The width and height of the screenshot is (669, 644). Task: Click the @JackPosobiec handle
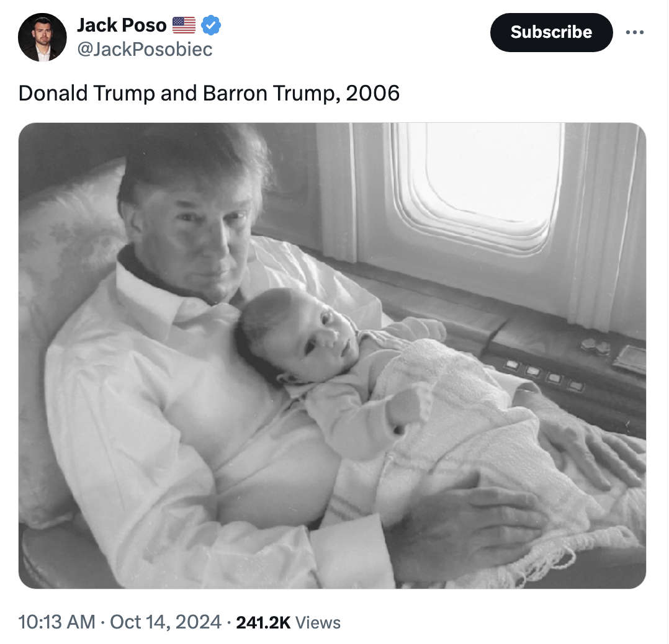[x=145, y=49]
